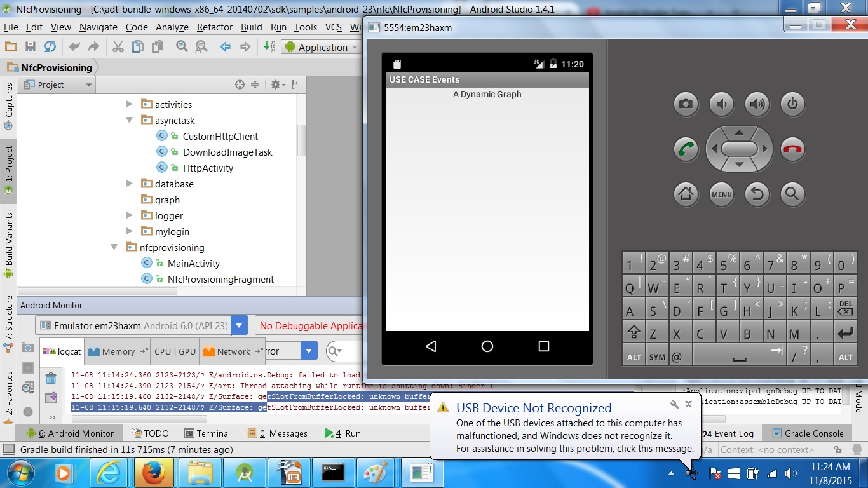Screen dimensions: 868x488
Task: Collapse the nfcprovisioning folder
Action: tap(114, 247)
